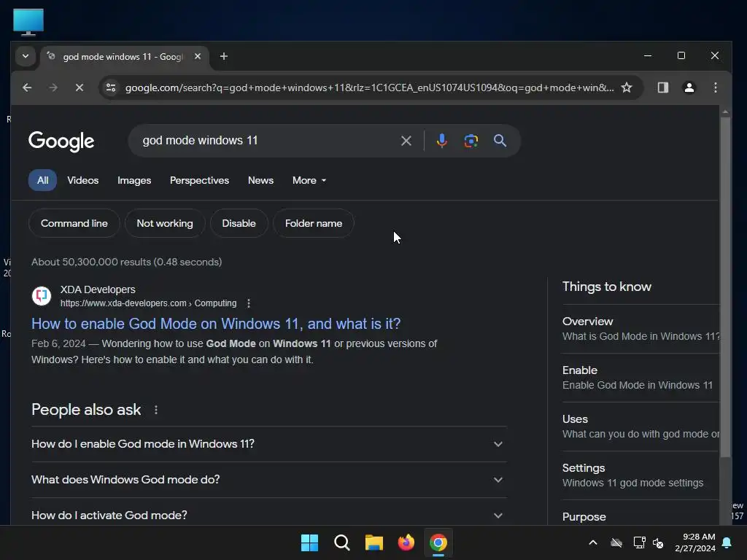Open XDA result three-dot options
This screenshot has height=560, width=747.
249,303
